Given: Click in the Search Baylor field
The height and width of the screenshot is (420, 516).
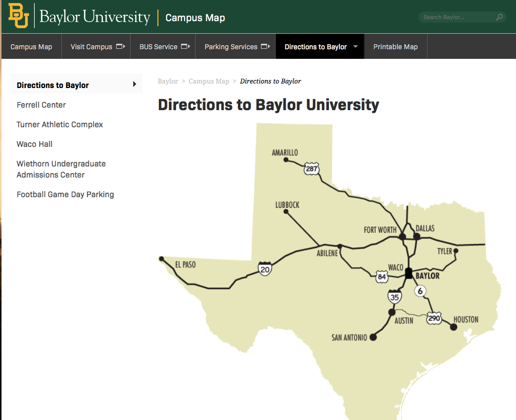Looking at the screenshot, I should click(x=462, y=17).
